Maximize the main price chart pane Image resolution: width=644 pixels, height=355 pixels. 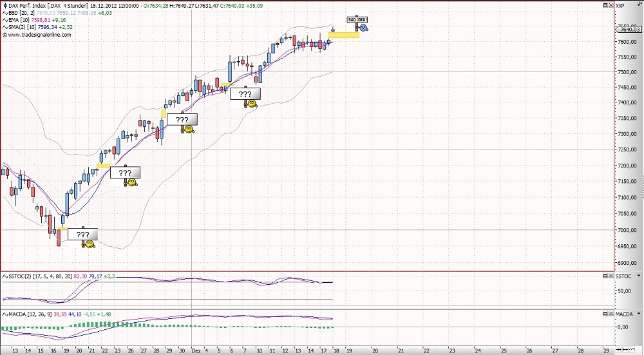point(607,5)
